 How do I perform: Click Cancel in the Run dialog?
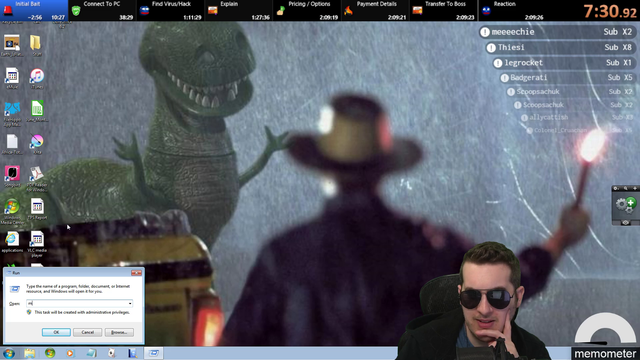87,332
